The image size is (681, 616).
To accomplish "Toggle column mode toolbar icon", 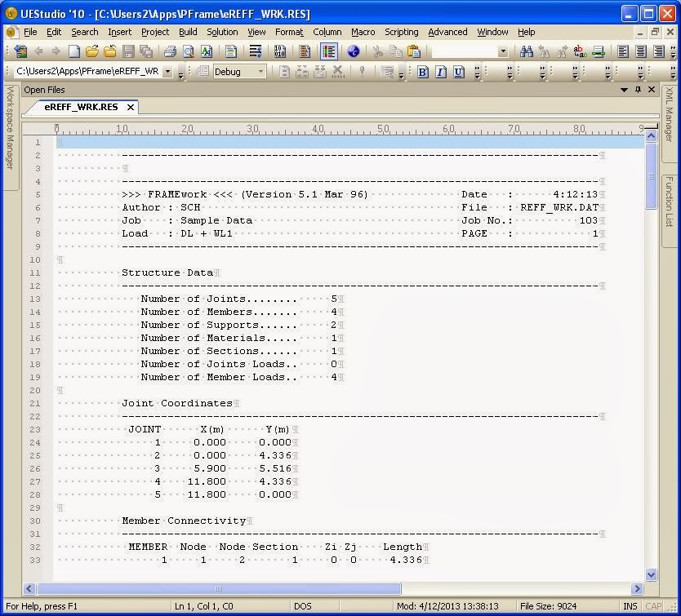I will point(305,51).
